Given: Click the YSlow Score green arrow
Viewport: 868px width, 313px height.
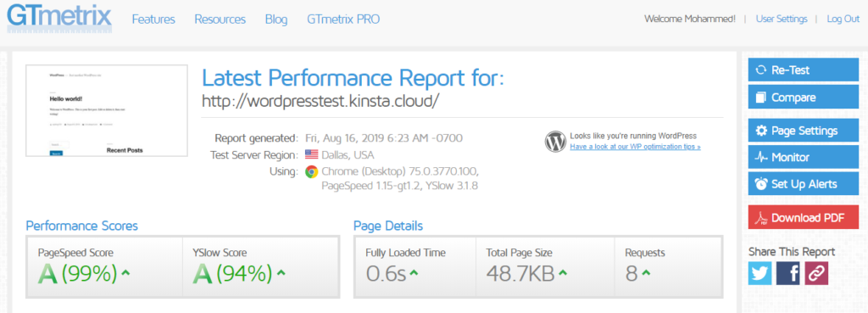Looking at the screenshot, I should [281, 273].
